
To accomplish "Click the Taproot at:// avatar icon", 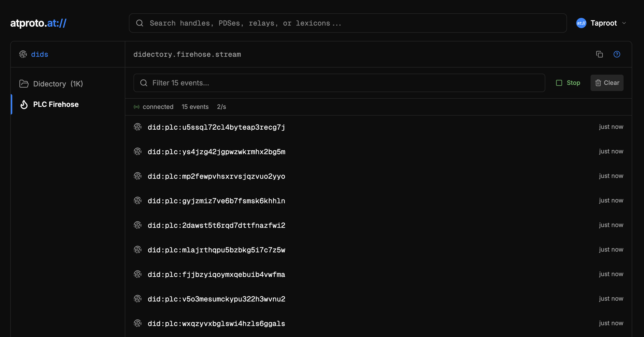I will click(581, 23).
